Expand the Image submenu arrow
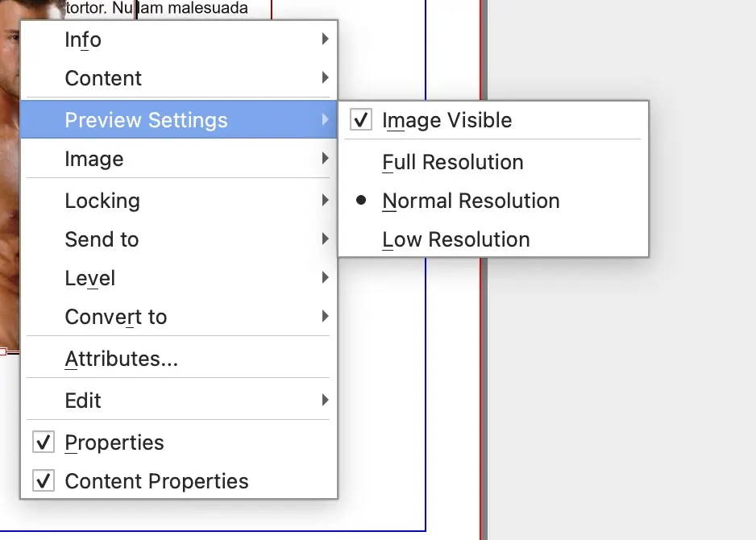The height and width of the screenshot is (540, 756). tap(325, 159)
